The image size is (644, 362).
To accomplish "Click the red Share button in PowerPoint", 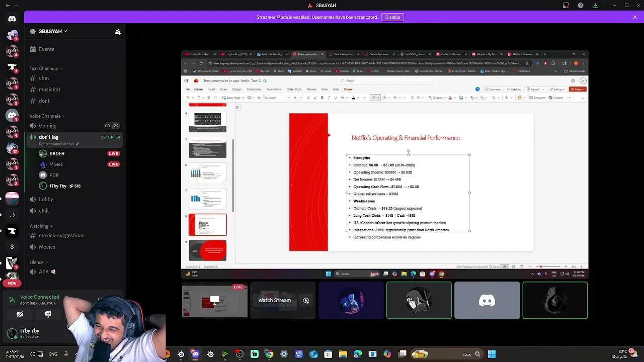I will pos(577,89).
